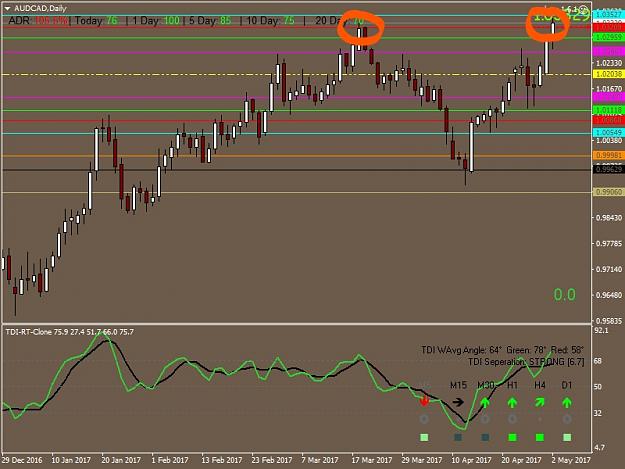Screen dimensions: 625x469
Task: Click the 2 May 2017 date label
Action: pyautogui.click(x=571, y=460)
